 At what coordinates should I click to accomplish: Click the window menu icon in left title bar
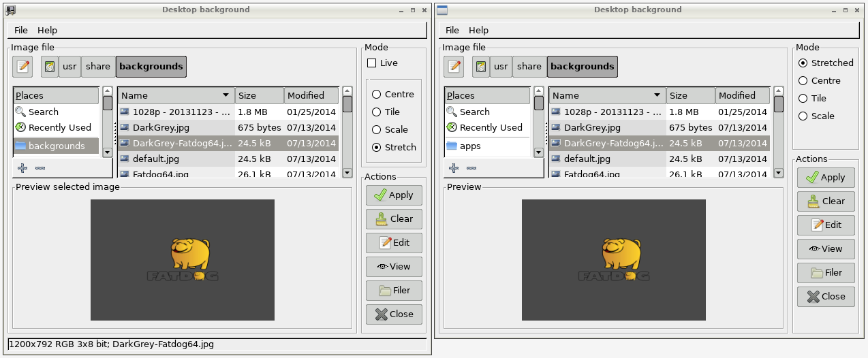(x=10, y=10)
